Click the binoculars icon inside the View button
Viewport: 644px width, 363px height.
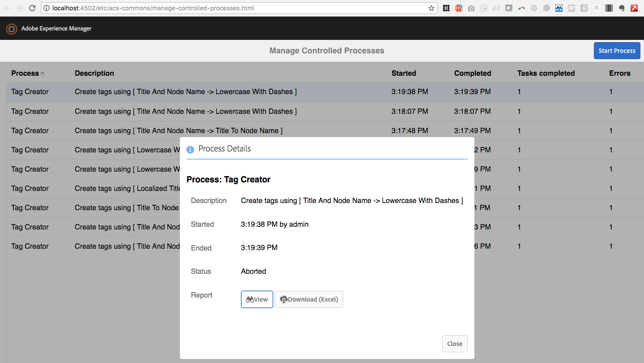250,299
